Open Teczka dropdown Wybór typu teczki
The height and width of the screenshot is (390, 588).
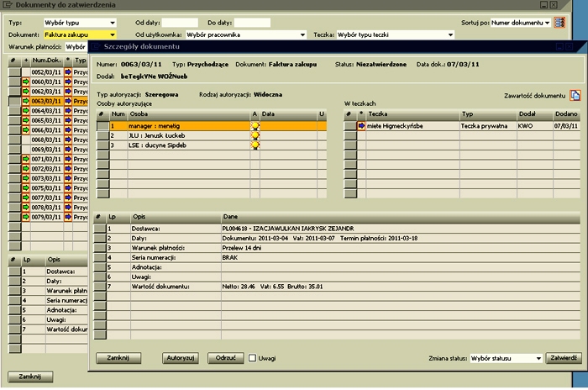pos(396,34)
